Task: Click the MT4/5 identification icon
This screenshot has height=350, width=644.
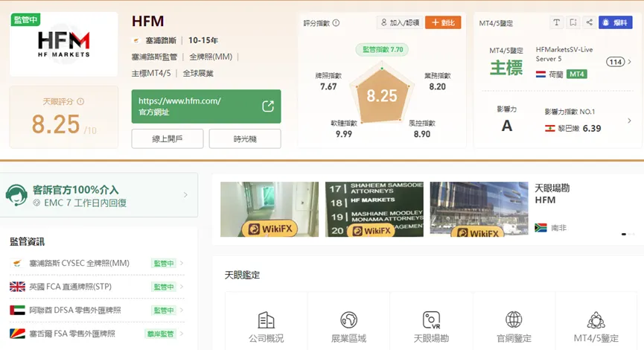Action: pyautogui.click(x=596, y=320)
